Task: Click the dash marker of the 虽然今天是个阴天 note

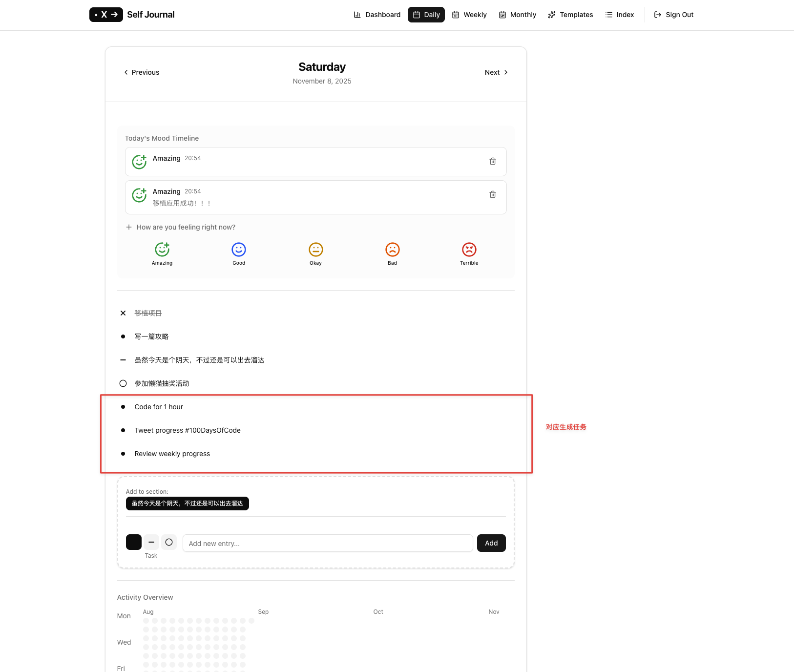Action: point(123,360)
